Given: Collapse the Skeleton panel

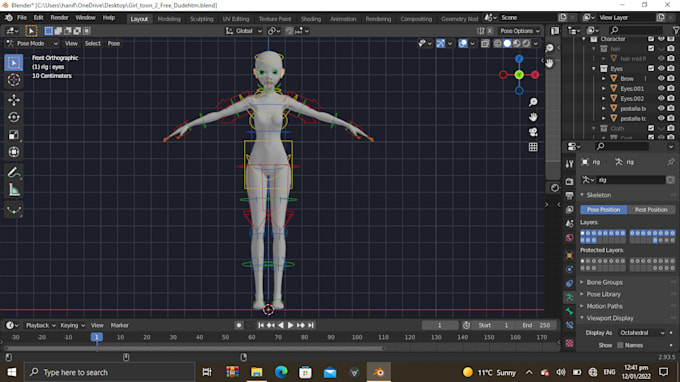Looking at the screenshot, I should coord(598,195).
